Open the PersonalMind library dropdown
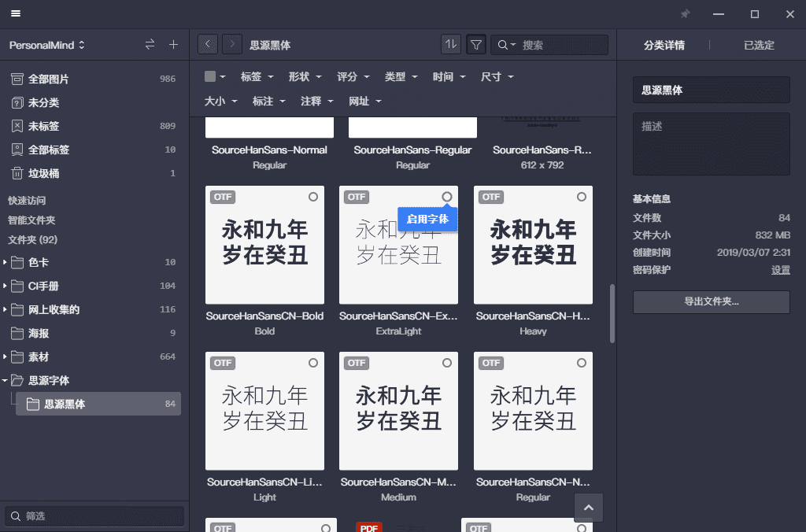This screenshot has height=532, width=806. point(46,45)
